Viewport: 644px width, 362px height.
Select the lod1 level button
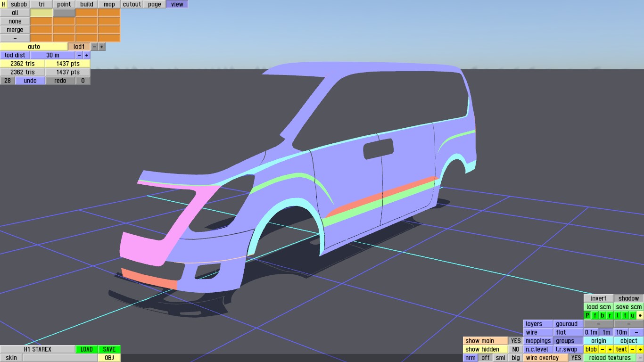pyautogui.click(x=79, y=47)
